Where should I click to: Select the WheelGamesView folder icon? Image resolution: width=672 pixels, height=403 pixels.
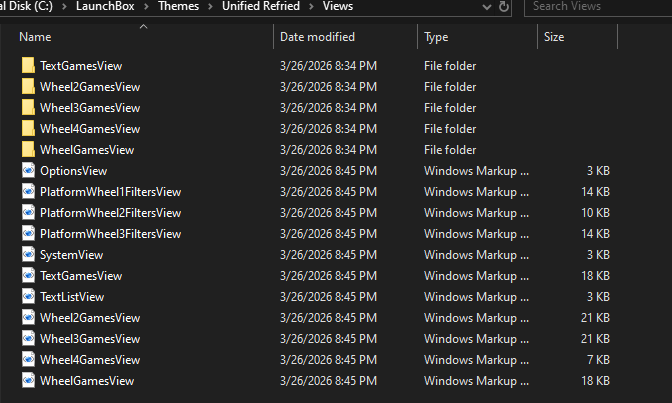click(x=28, y=150)
